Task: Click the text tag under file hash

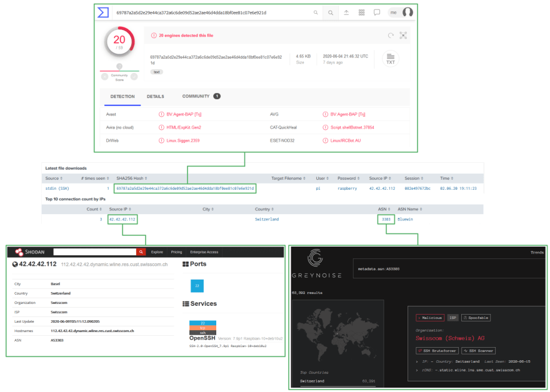Action: (x=156, y=72)
